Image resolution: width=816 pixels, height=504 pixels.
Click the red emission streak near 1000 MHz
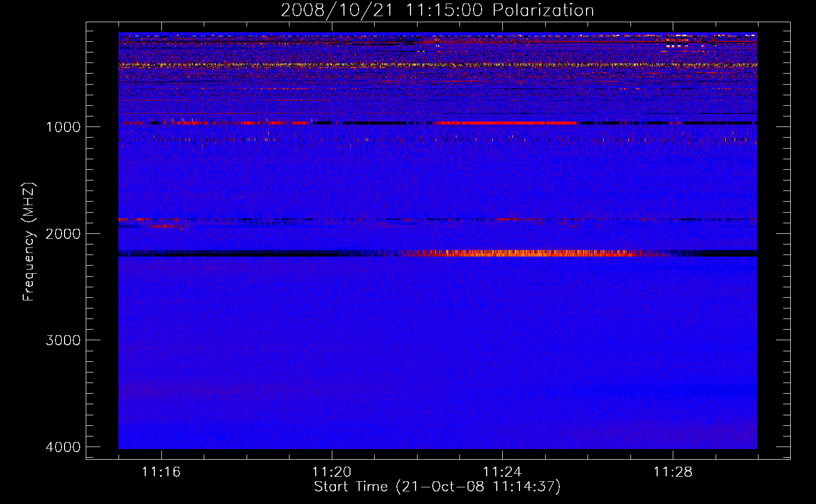click(507, 123)
